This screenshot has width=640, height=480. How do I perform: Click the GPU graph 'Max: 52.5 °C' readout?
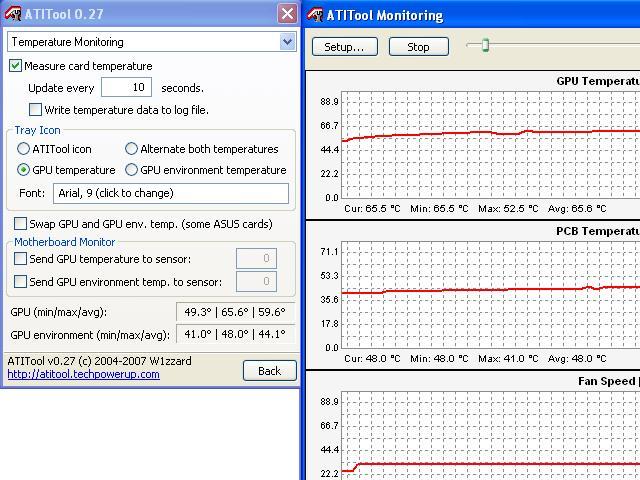pos(508,209)
